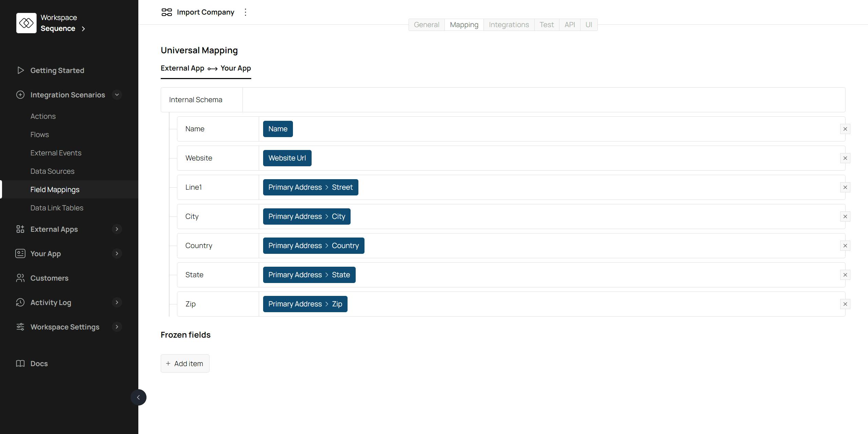Collapse the sidebar with the arrow button
Image resolution: width=868 pixels, height=434 pixels.
tap(138, 397)
